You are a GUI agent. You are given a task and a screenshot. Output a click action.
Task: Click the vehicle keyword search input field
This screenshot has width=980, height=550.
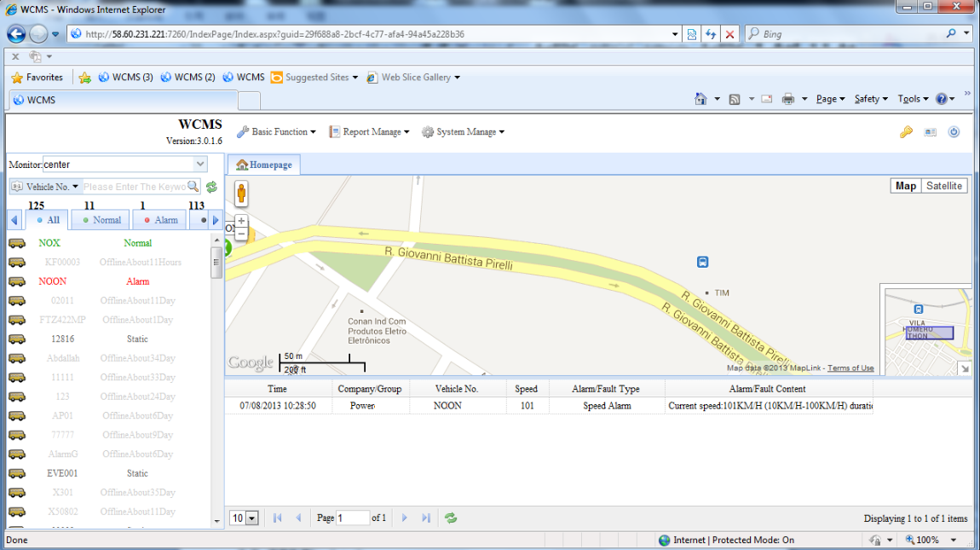(x=134, y=187)
